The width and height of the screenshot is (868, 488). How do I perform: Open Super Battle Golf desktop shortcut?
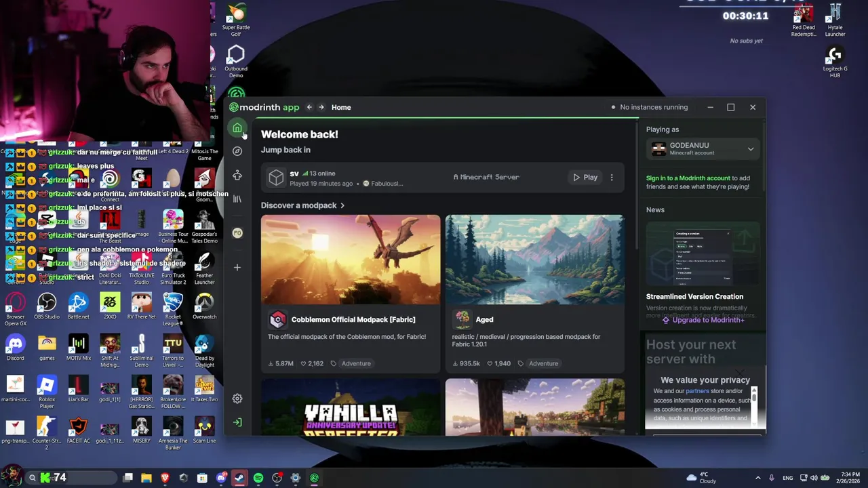pos(236,20)
